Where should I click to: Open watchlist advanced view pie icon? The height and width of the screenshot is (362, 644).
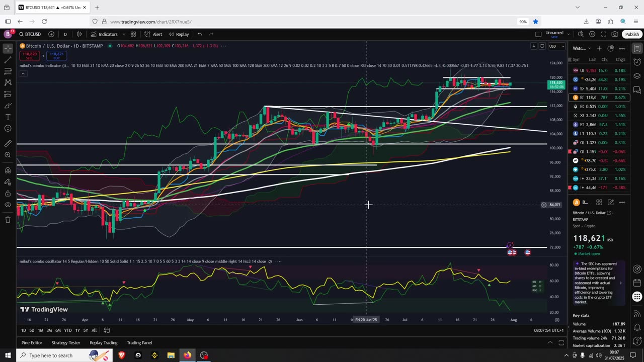pos(611,48)
